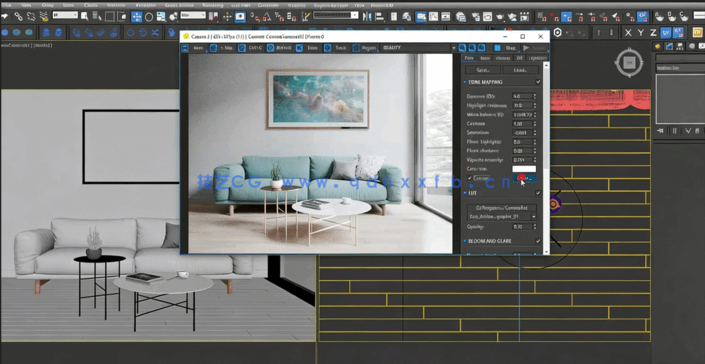Click the Exposure (EV) spinner arrows
The height and width of the screenshot is (364, 705).
click(x=535, y=96)
